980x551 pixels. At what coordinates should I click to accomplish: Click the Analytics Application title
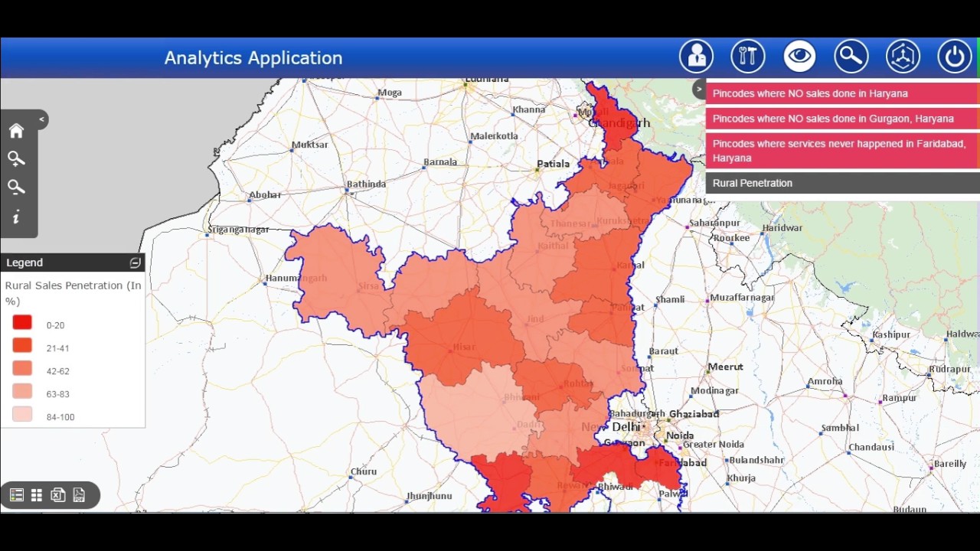(x=253, y=58)
